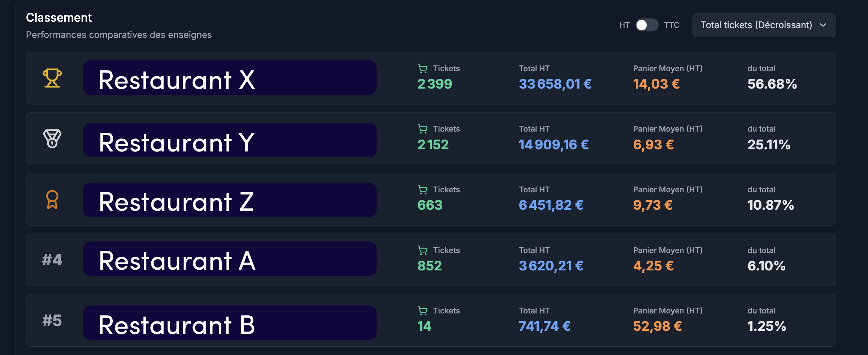The height and width of the screenshot is (355, 868).
Task: Click the cart icon in Restaurant Y row
Action: point(422,129)
